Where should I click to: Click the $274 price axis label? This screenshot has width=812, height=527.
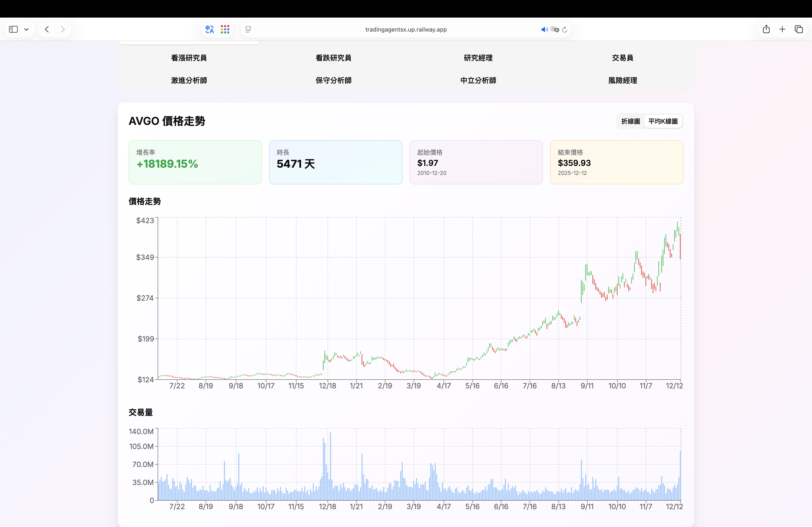point(145,298)
